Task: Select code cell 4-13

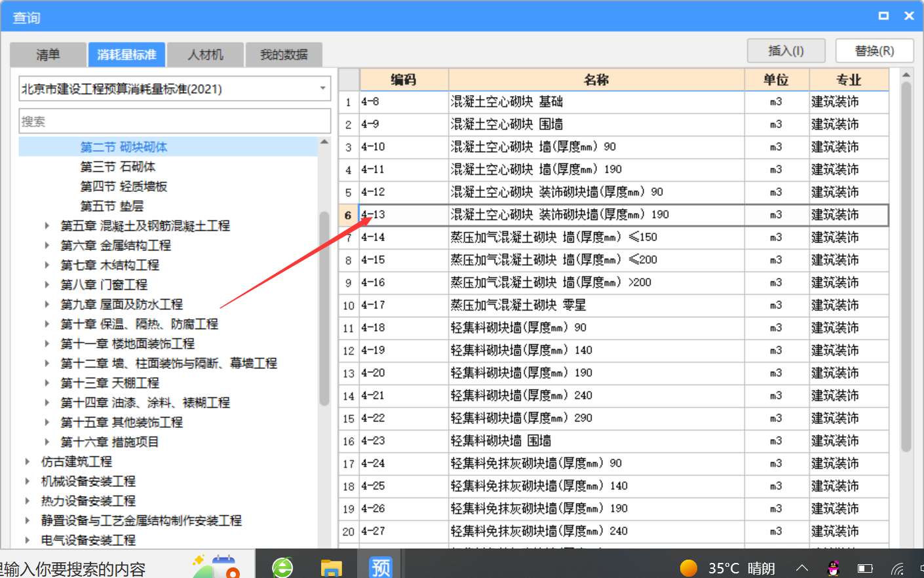Action: click(404, 214)
